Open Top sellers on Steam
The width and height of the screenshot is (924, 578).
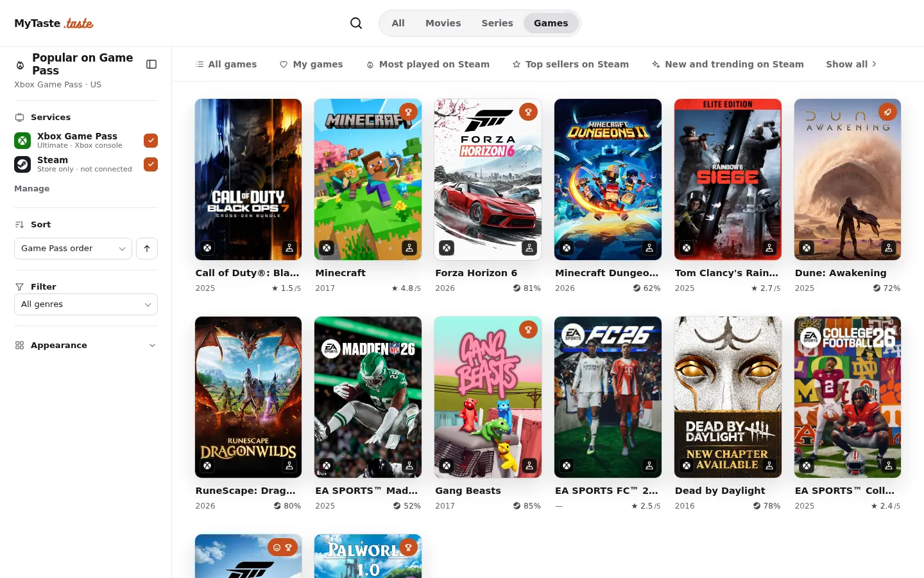click(570, 64)
